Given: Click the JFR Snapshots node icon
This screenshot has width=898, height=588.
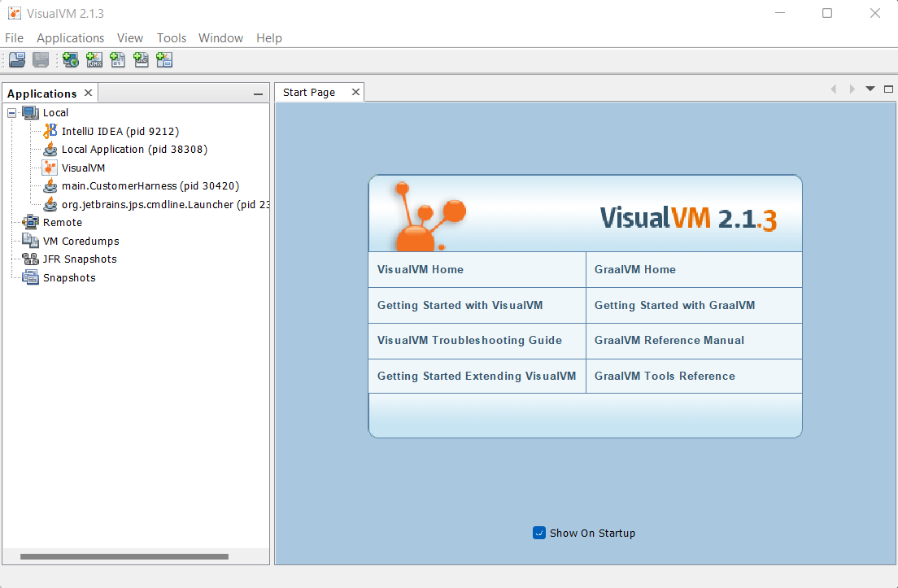Looking at the screenshot, I should point(30,259).
